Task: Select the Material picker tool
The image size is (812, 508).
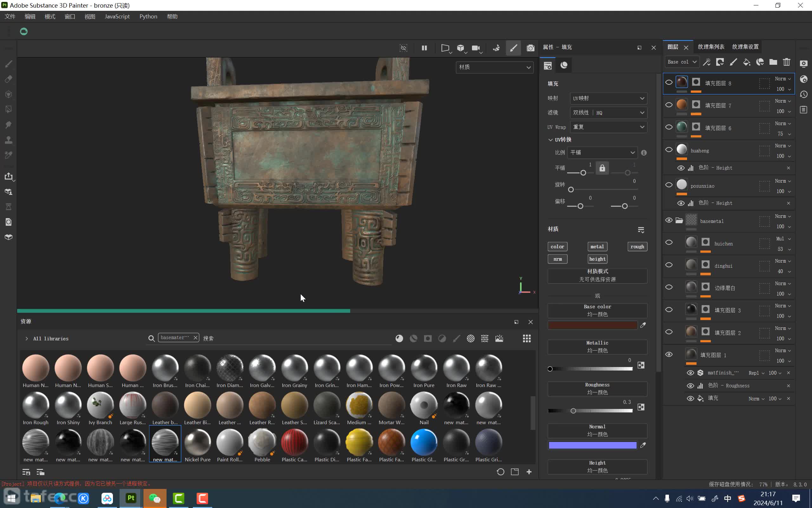Action: click(x=9, y=155)
